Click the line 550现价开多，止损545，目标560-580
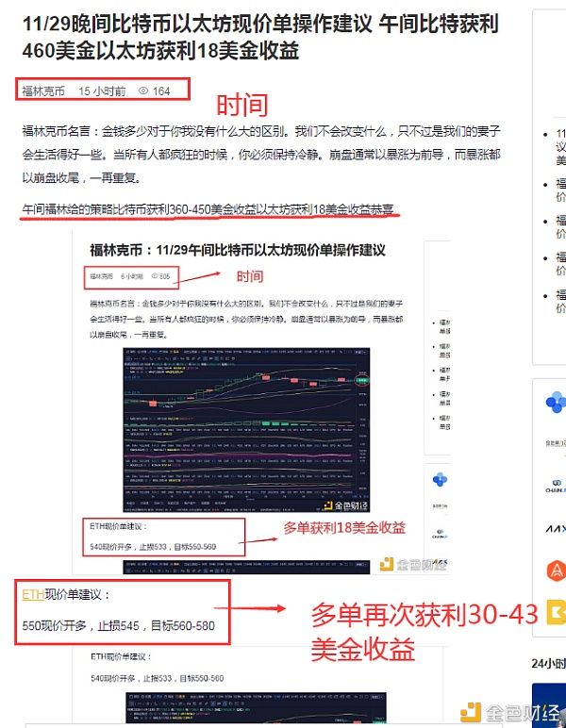 [x=119, y=626]
